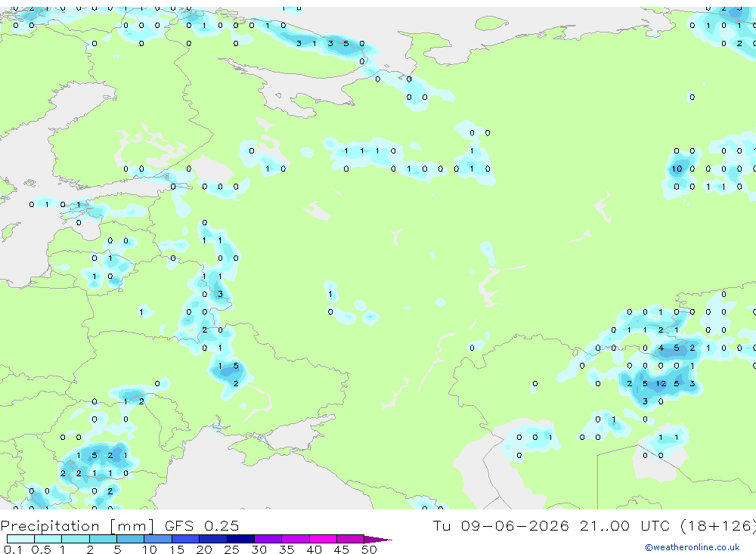
Task: Click the legend tick label '0.5'
Action: 41,549
